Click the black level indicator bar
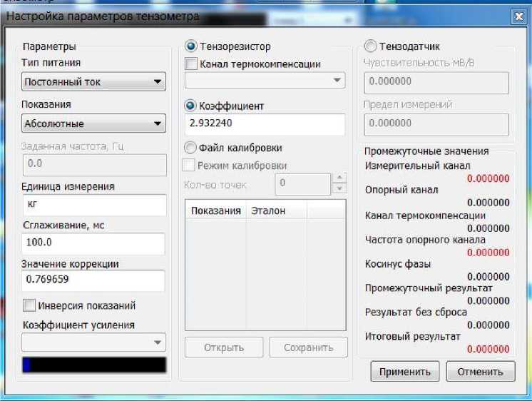 point(94,365)
